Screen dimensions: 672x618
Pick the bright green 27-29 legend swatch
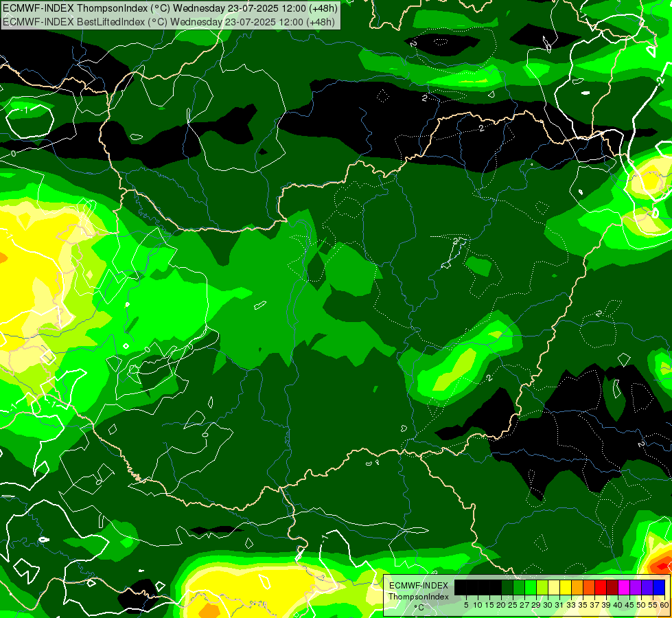pyautogui.click(x=531, y=587)
